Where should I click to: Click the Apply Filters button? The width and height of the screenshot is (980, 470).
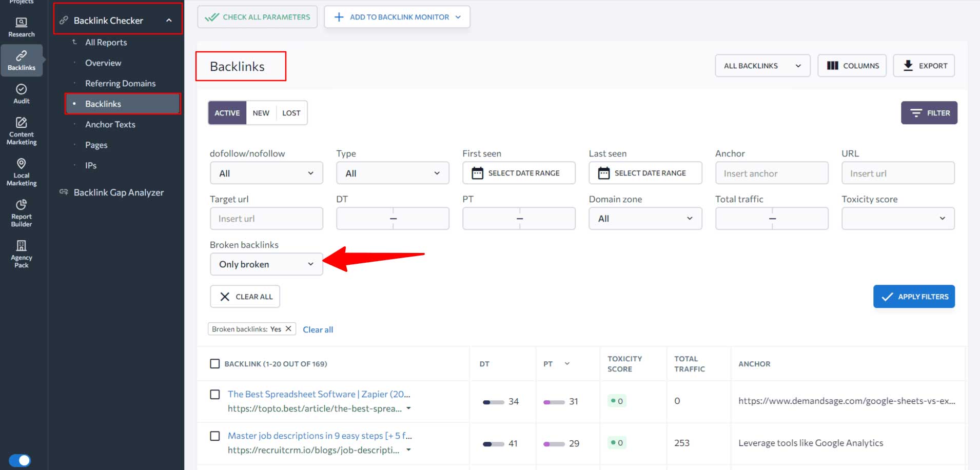(x=914, y=297)
